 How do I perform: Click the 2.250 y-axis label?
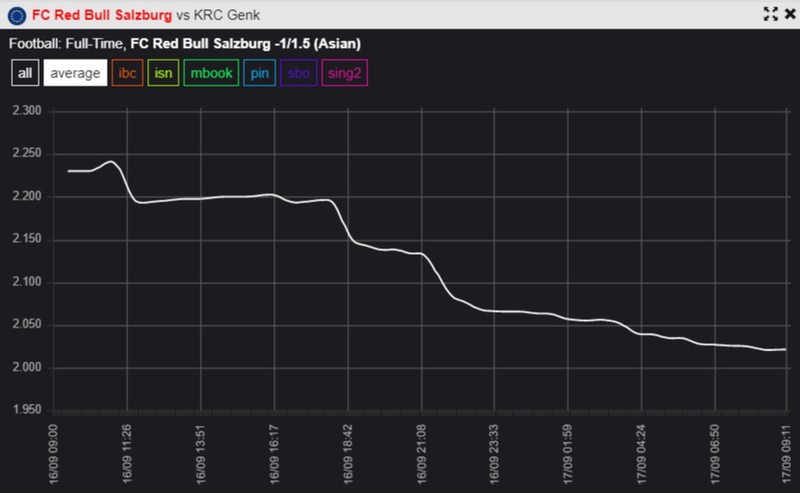(27, 153)
